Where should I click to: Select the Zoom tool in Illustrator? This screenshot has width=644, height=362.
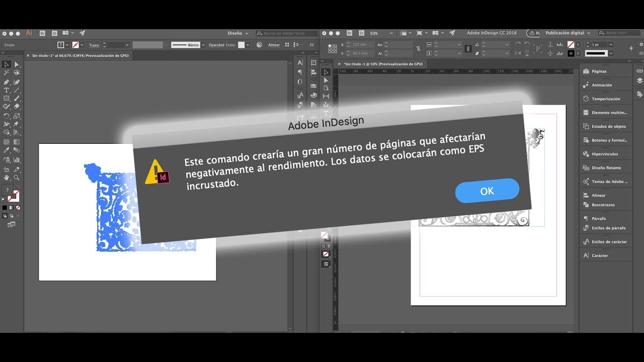pyautogui.click(x=17, y=177)
